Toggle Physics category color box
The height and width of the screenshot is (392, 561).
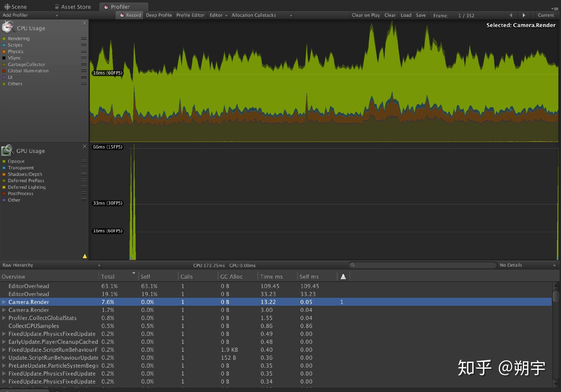(4, 51)
